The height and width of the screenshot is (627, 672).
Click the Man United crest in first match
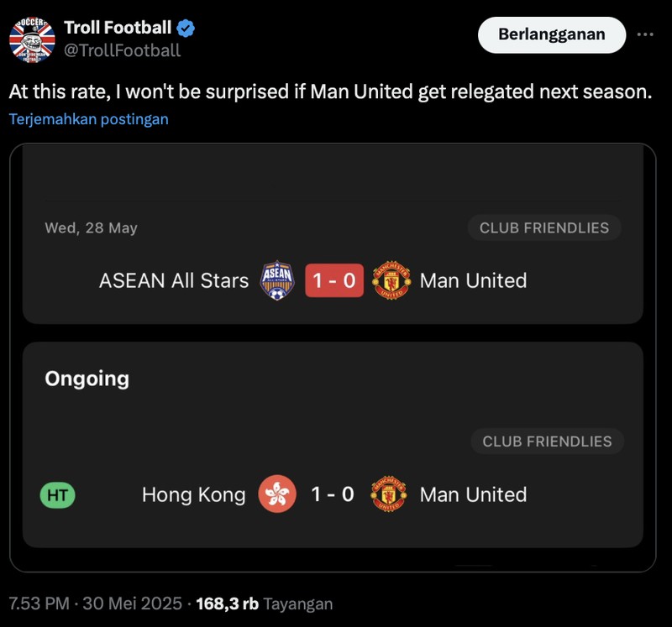pos(391,280)
